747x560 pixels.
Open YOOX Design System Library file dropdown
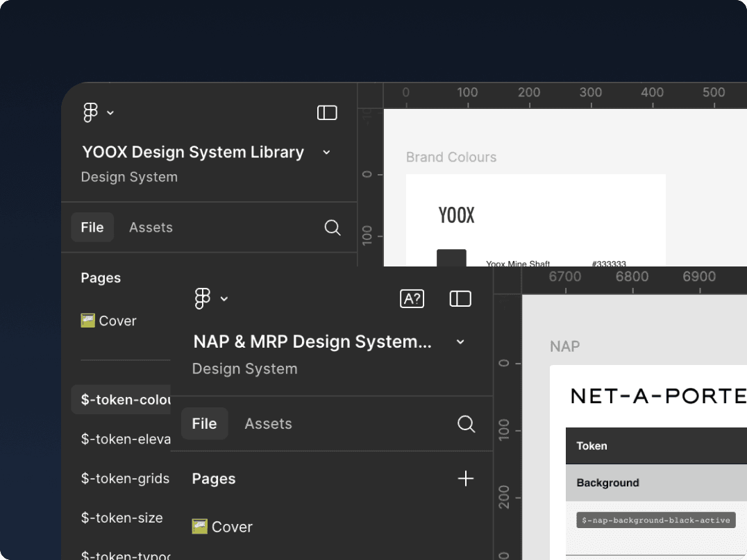326,153
